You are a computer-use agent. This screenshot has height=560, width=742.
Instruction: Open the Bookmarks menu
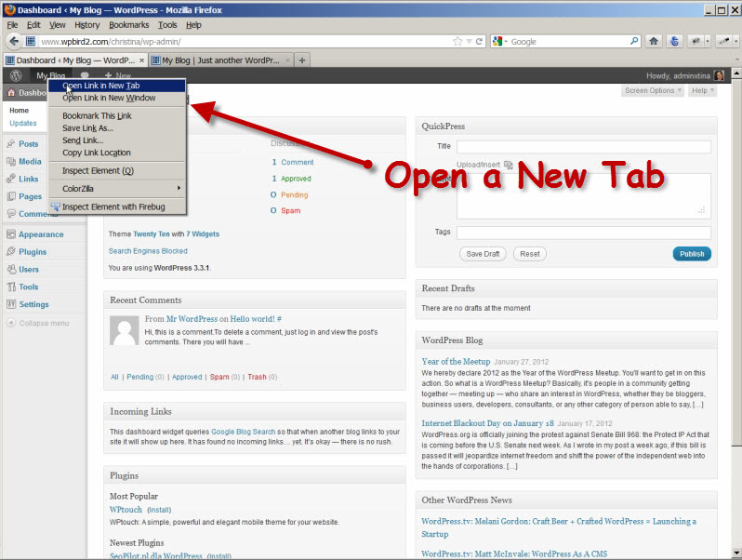click(x=128, y=25)
